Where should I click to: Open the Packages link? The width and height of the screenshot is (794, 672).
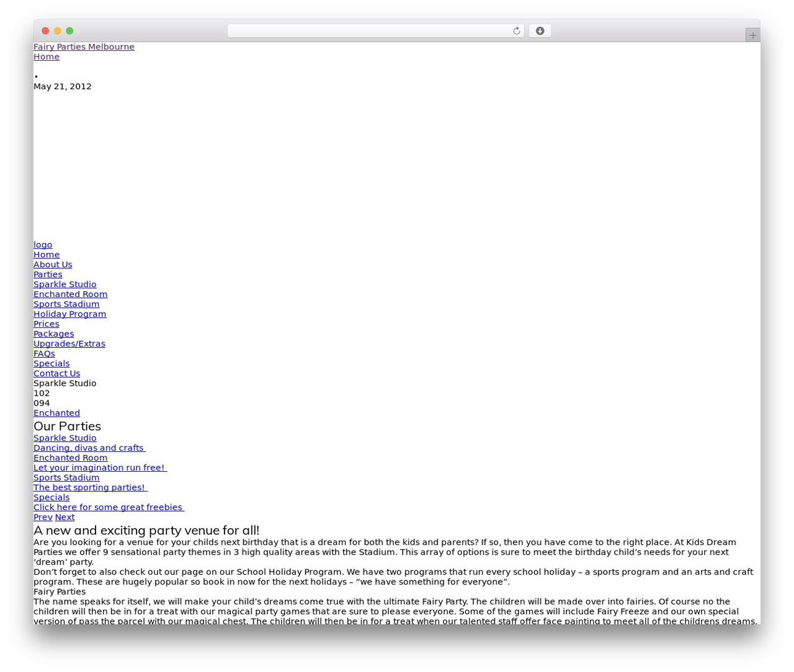click(x=54, y=334)
